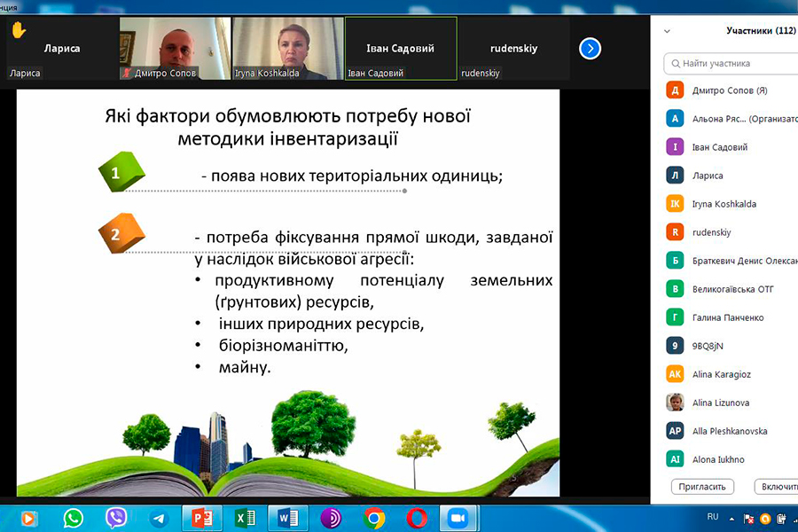The width and height of the screenshot is (798, 532).
Task: Click Дмитро Сопов video thumbnail
Action: point(175,49)
